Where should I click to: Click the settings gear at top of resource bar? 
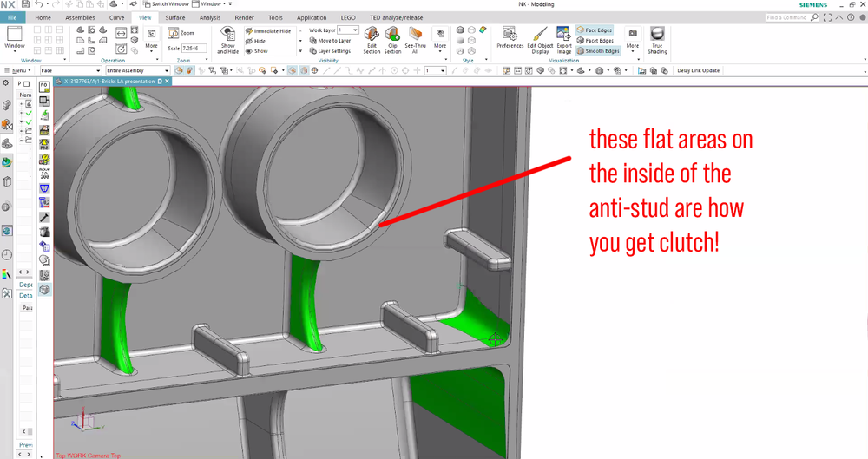6,82
